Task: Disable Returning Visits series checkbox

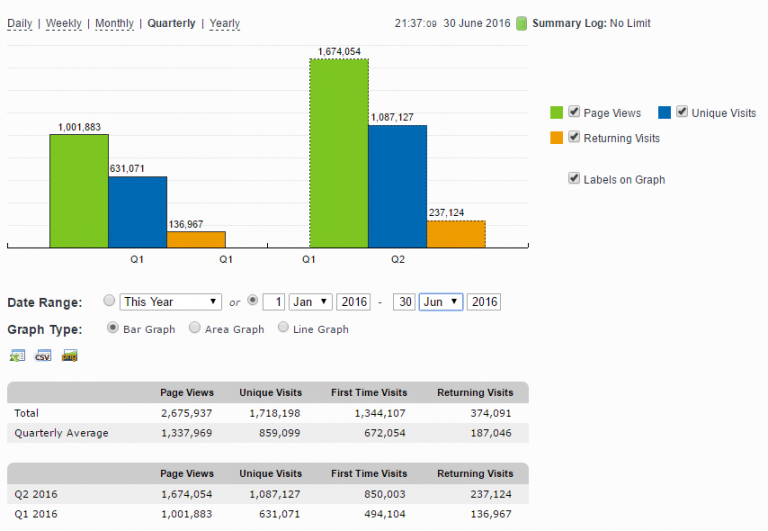Action: (574, 137)
